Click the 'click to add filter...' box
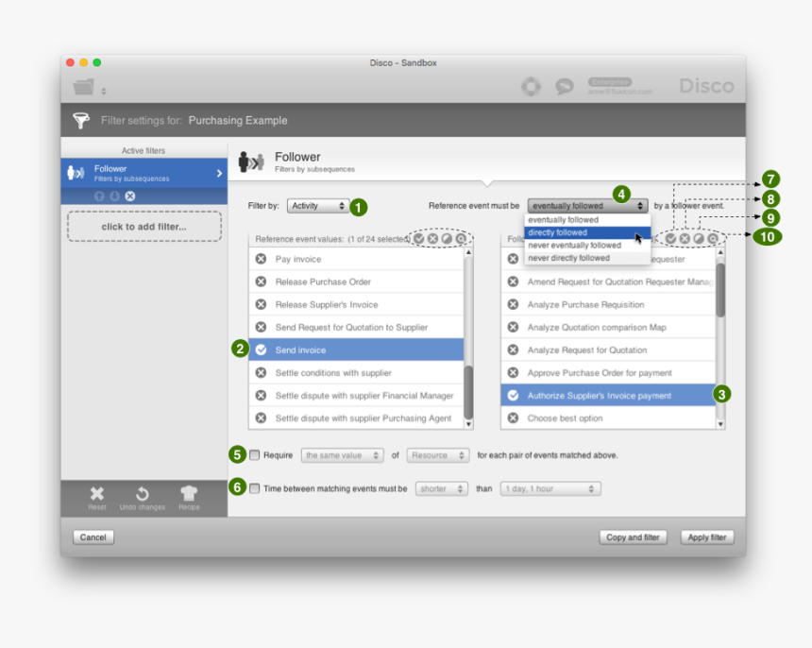This screenshot has height=648, width=812. (x=144, y=227)
